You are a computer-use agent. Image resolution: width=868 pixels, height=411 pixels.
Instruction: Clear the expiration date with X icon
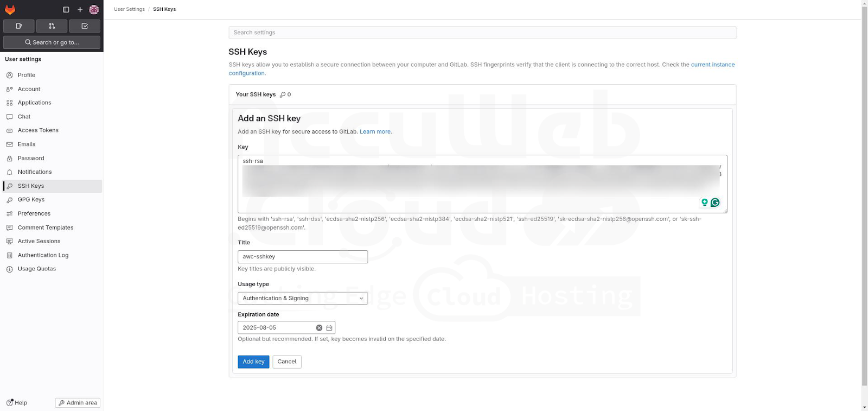coord(319,328)
